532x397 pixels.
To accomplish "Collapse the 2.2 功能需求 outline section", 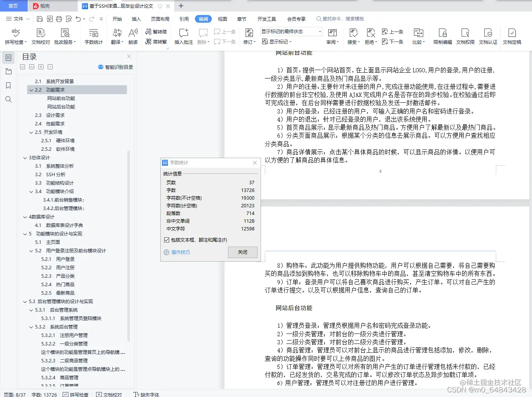I will pos(31,90).
